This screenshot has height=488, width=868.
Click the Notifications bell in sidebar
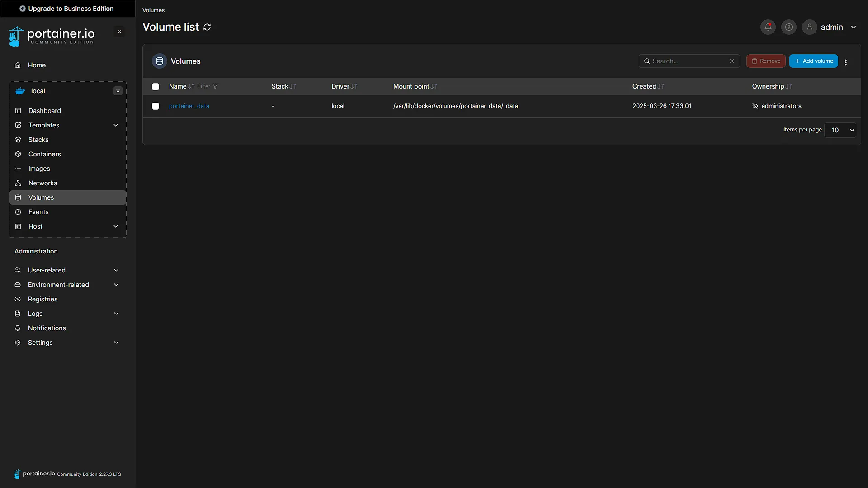18,328
